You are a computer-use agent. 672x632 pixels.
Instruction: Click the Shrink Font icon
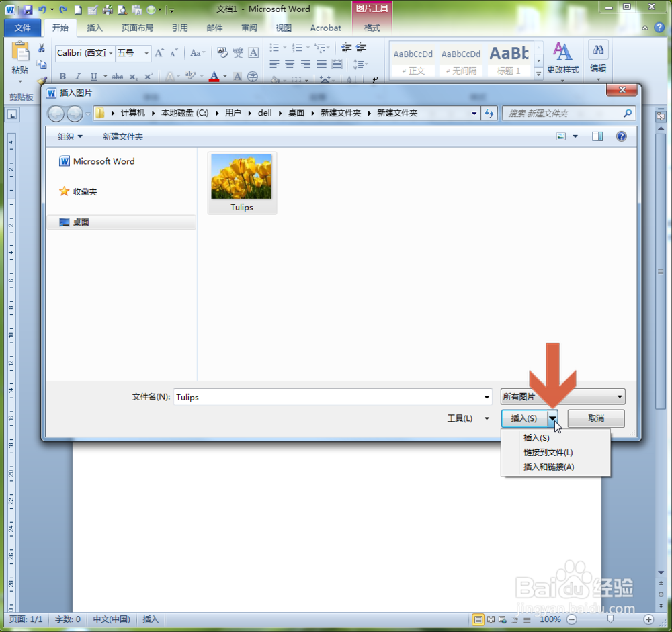point(173,52)
